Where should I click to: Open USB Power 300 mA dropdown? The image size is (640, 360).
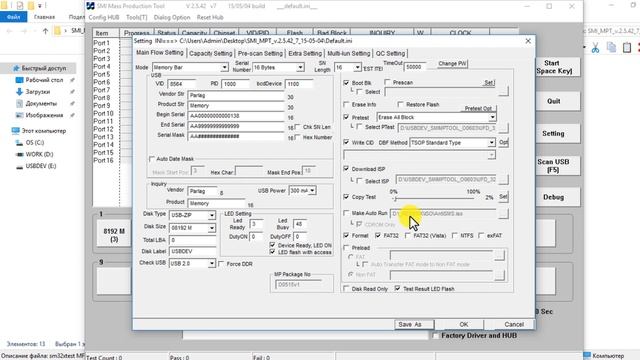(x=312, y=191)
